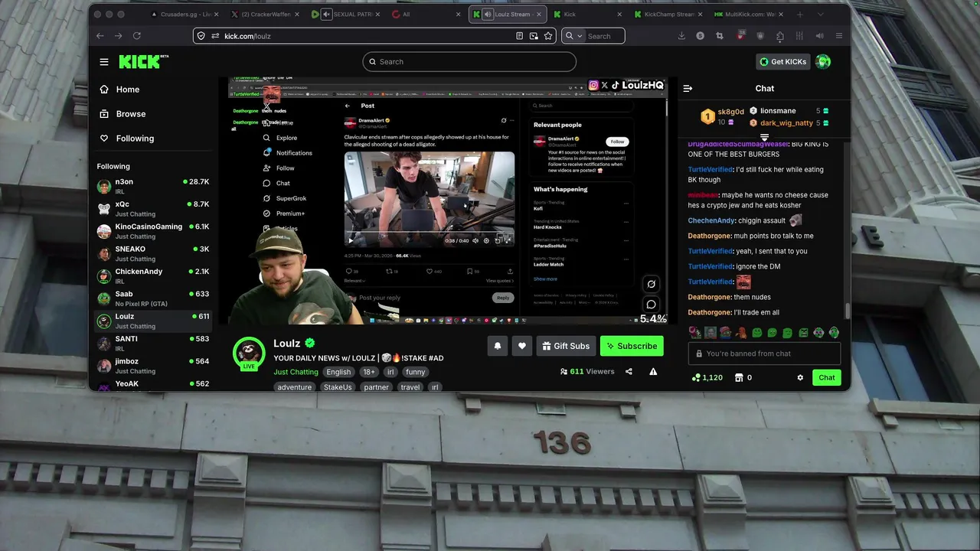Screen dimensions: 980x551
Task: Expand the chat leaderboard under sk8g0d
Action: tap(764, 137)
